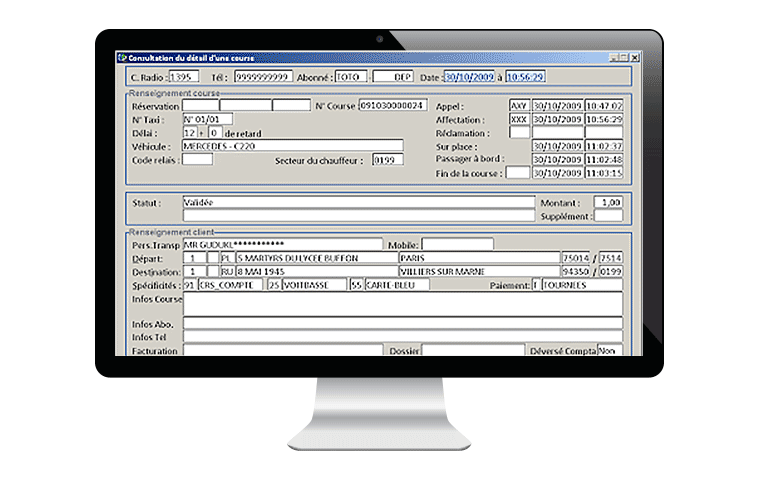Click the Appel date 30/10/2009
This screenshot has height=480, width=760.
(x=557, y=105)
